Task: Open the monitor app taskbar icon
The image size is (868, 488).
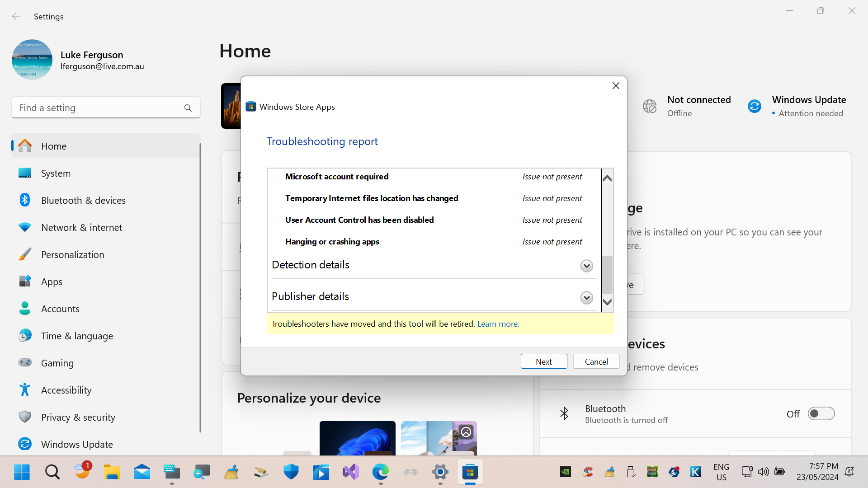Action: (x=171, y=472)
